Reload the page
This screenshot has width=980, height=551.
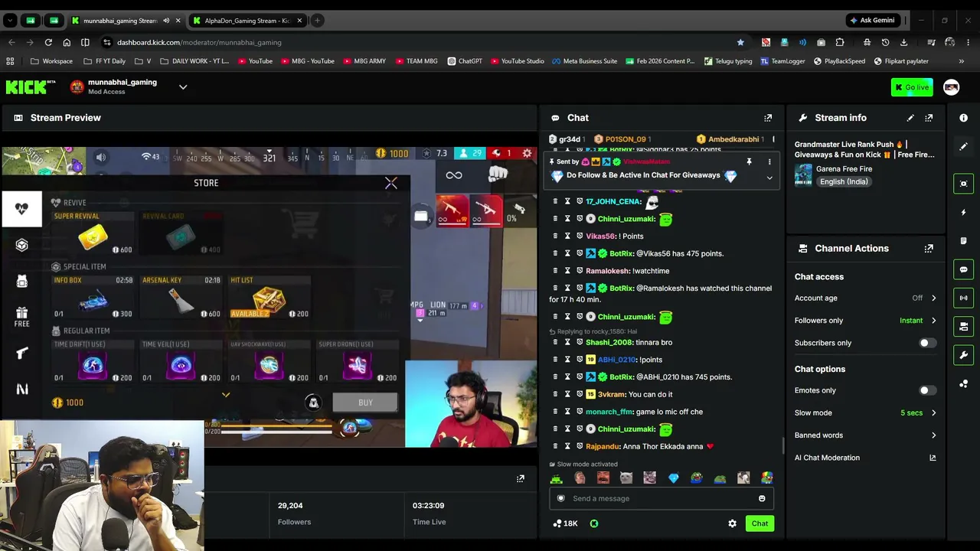tap(48, 42)
